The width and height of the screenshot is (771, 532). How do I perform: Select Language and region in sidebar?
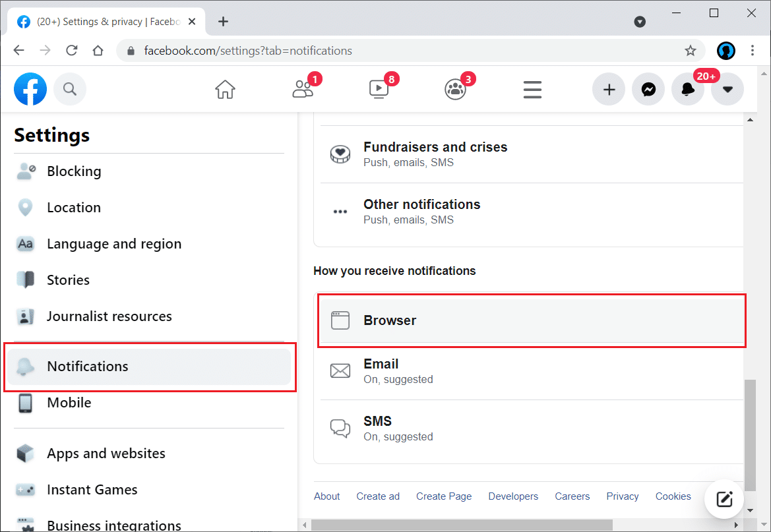coord(114,244)
